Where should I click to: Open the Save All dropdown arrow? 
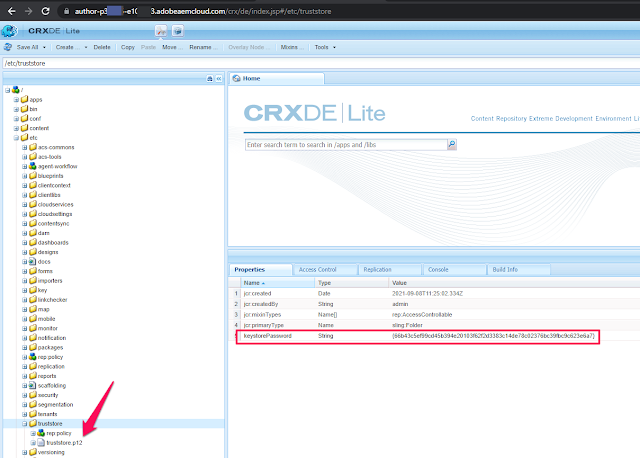tap(44, 47)
